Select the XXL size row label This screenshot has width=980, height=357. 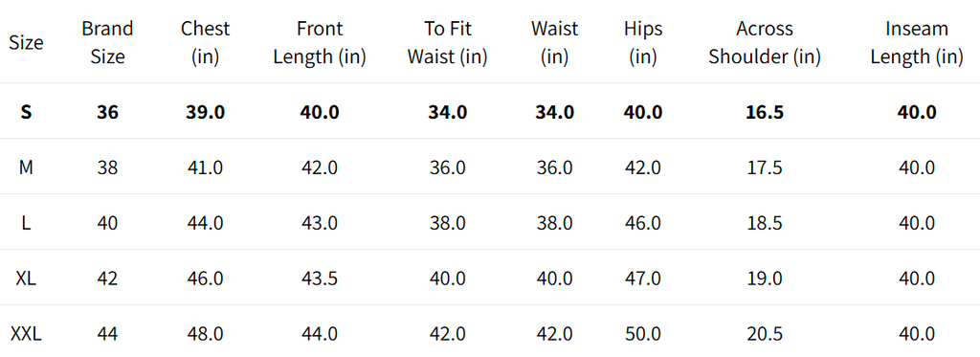click(26, 334)
